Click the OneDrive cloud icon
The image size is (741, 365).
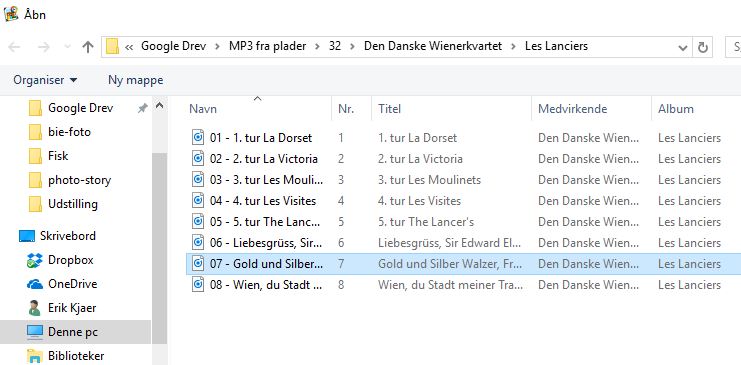(35, 284)
